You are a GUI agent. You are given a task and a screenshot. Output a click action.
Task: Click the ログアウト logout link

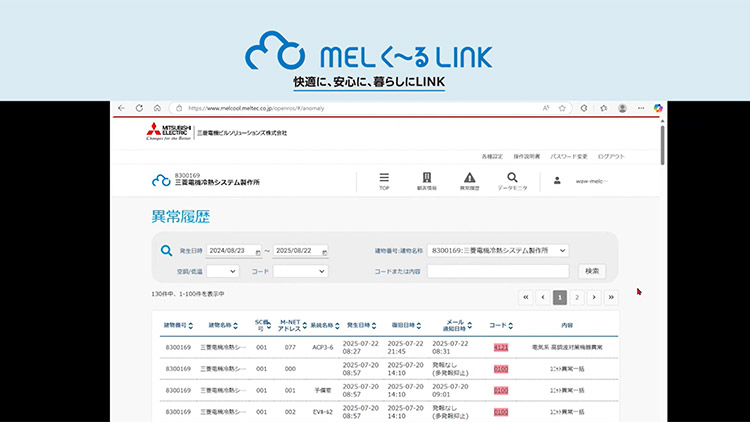[611, 156]
